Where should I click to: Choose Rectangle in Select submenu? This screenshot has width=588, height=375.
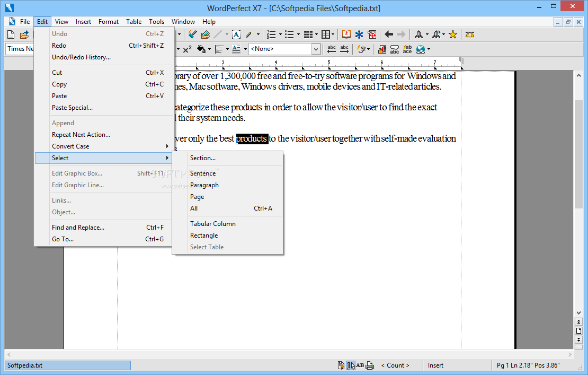click(228, 236)
